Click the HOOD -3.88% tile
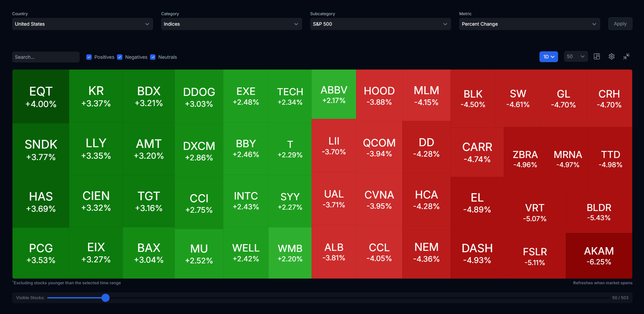The height and width of the screenshot is (314, 644). [x=379, y=96]
